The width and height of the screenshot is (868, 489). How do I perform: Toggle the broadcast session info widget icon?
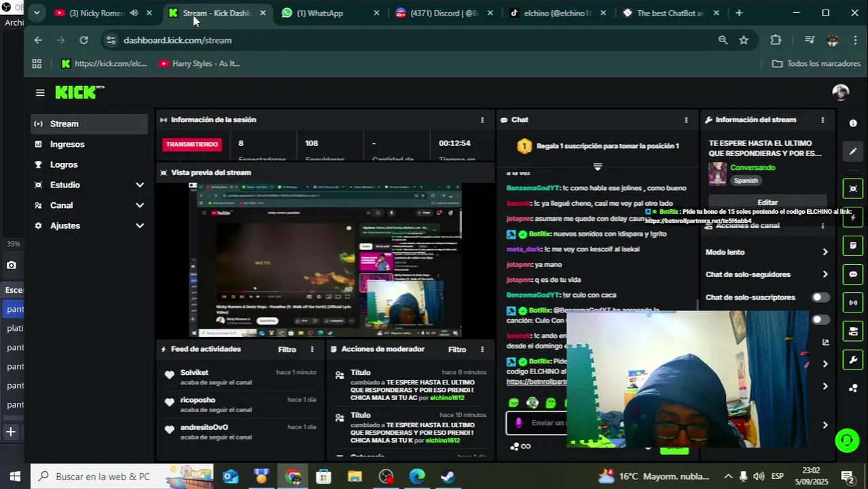tap(853, 302)
